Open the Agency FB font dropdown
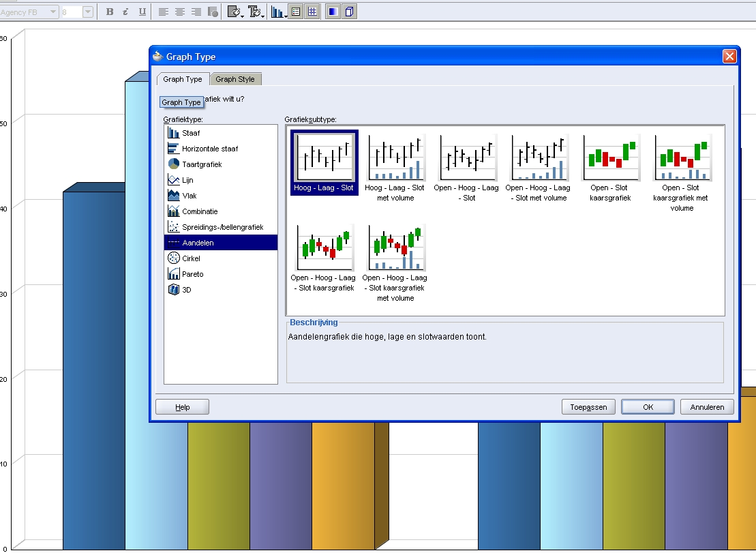The width and height of the screenshot is (756, 553). pos(29,12)
